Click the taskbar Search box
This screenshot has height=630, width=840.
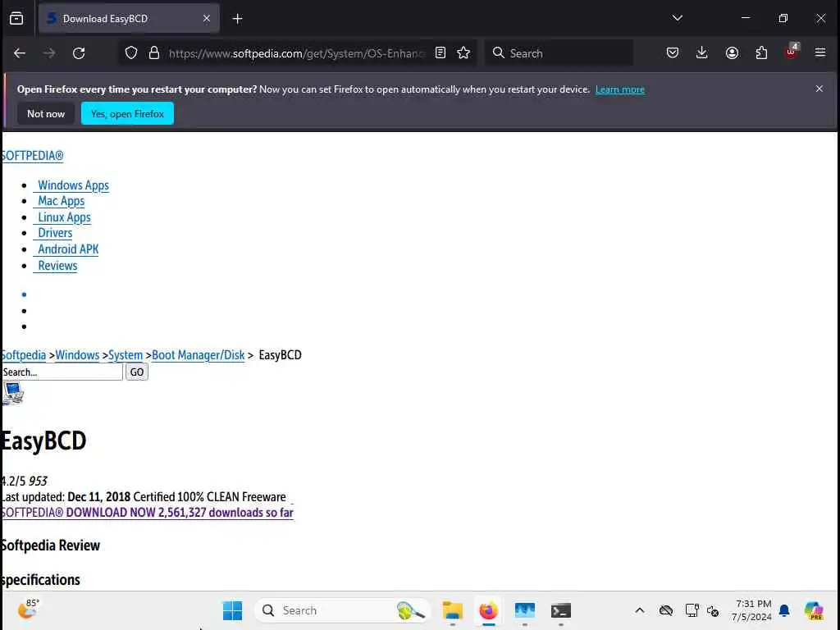pyautogui.click(x=342, y=610)
